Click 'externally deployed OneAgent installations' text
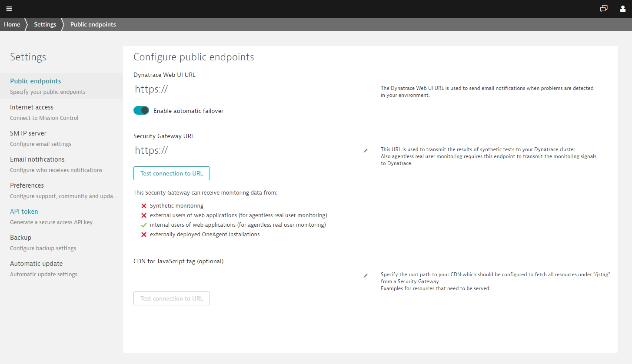The height and width of the screenshot is (364, 632). [205, 235]
